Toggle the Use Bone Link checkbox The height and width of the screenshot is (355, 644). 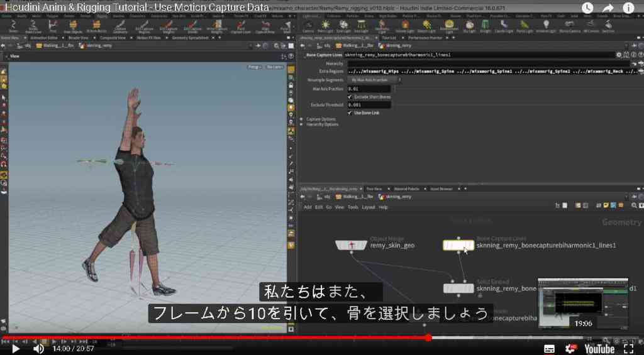tap(350, 113)
